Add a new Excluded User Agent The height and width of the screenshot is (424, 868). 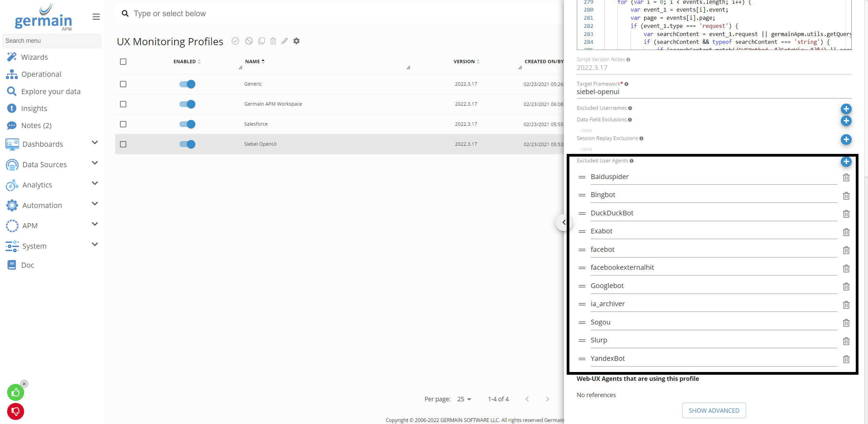[x=846, y=162]
